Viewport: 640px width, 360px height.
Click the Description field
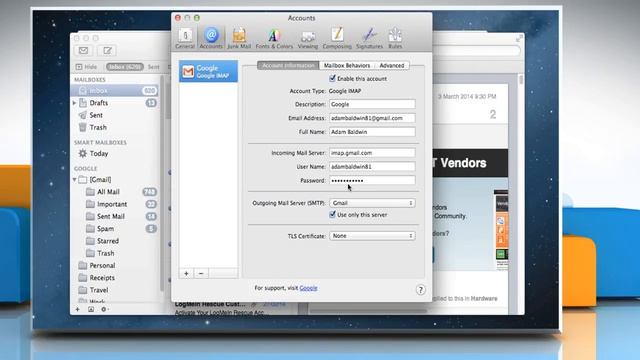pyautogui.click(x=372, y=104)
